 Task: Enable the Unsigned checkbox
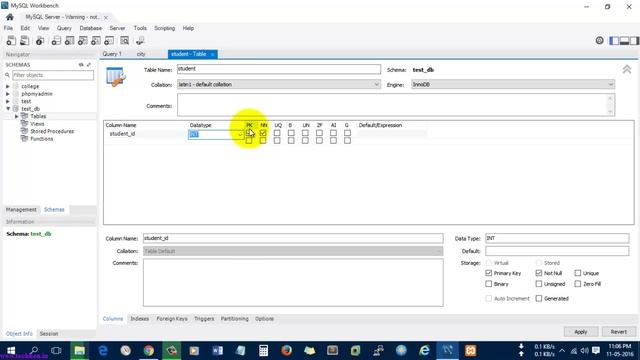(x=539, y=283)
